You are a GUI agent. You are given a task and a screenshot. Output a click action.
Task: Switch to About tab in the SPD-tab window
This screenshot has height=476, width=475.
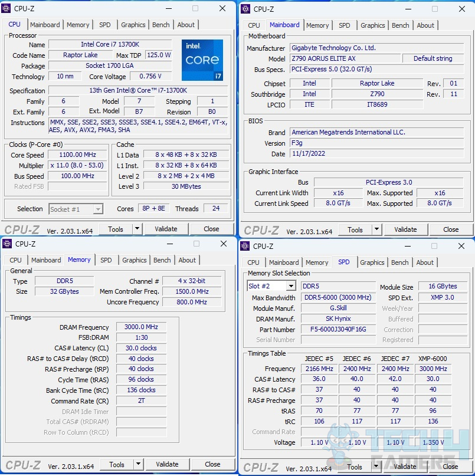tap(425, 262)
